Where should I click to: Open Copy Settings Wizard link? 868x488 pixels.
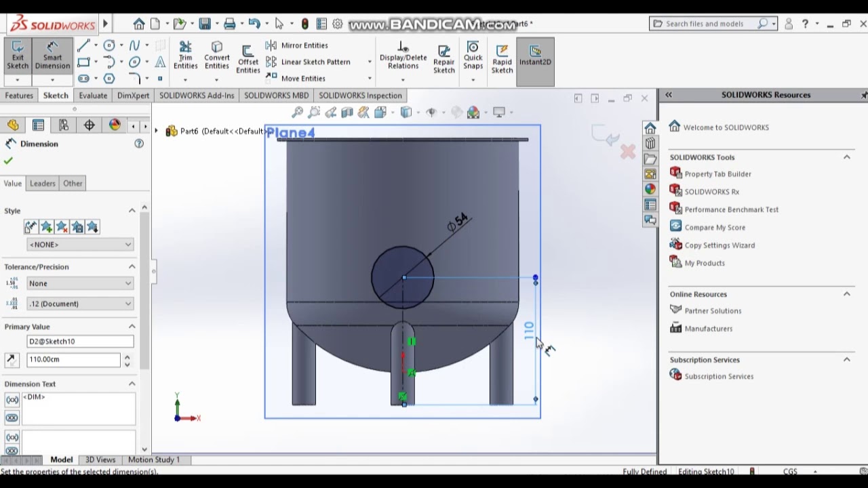719,245
